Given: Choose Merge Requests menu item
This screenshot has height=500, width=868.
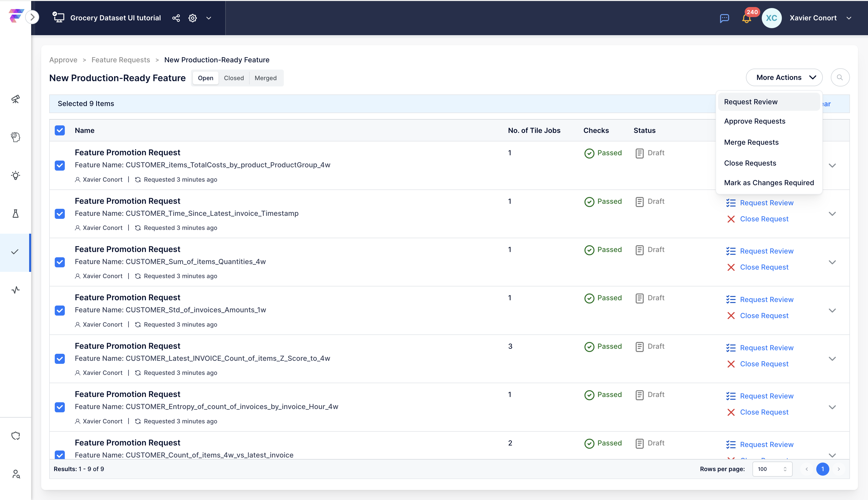Looking at the screenshot, I should (769, 142).
